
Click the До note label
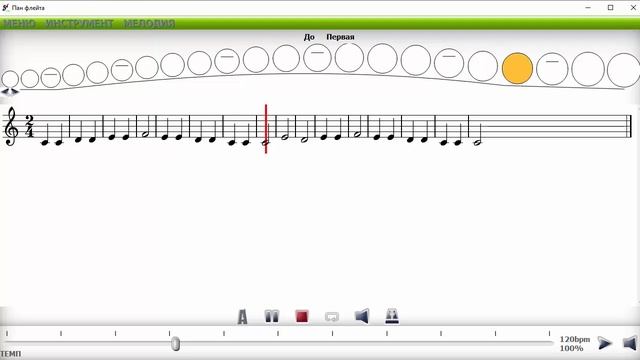click(x=309, y=37)
